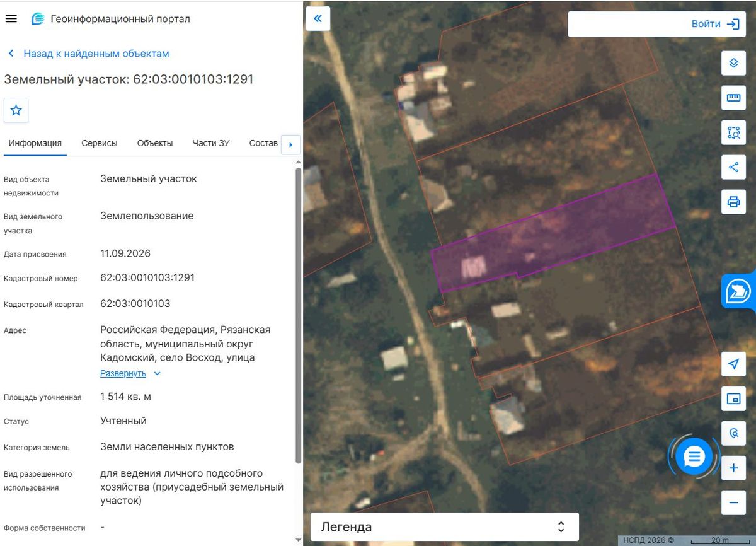Viewport: 756px width, 546px height.
Task: Zoom in on the map
Action: 733,468
